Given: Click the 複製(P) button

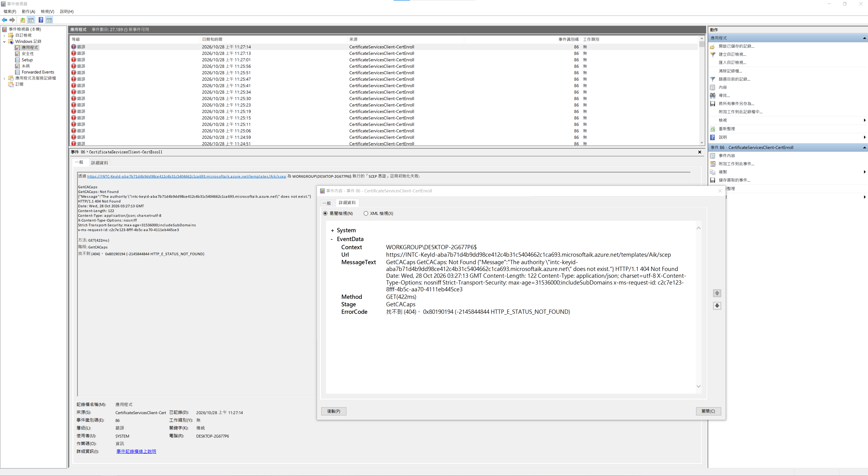Looking at the screenshot, I should pyautogui.click(x=334, y=411).
